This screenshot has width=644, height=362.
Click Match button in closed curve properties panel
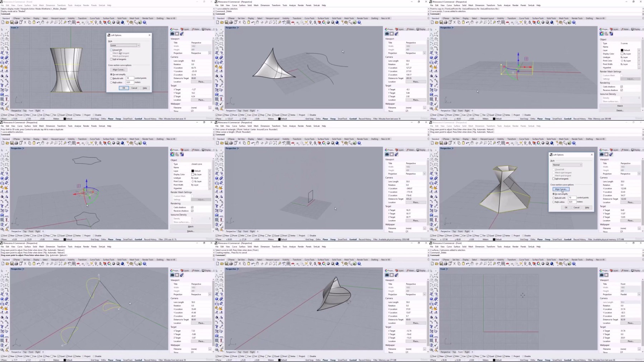191,227
